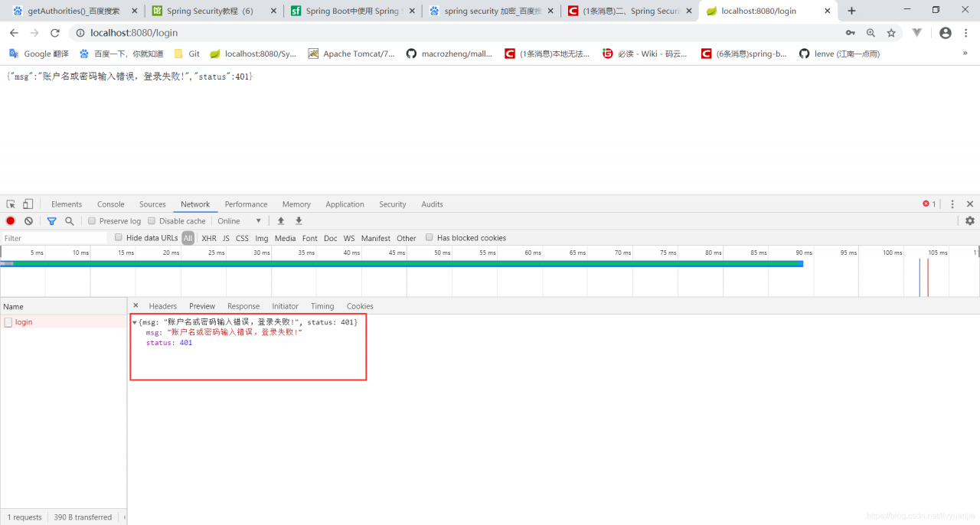Bookmark this page with the star icon
Viewport: 980px width, 525px height.
tap(891, 33)
